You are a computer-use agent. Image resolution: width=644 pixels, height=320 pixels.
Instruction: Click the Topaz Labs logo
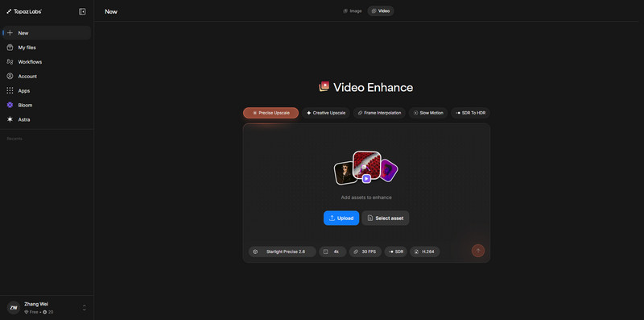point(24,11)
